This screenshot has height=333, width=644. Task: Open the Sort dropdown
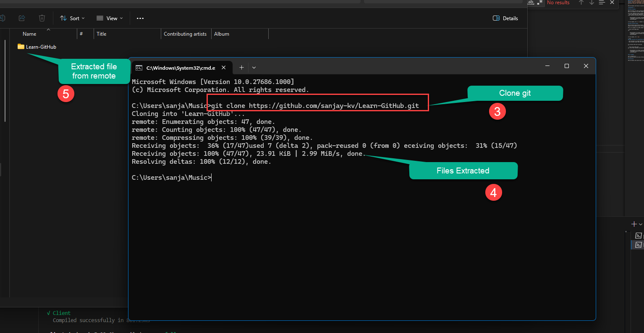pos(72,18)
